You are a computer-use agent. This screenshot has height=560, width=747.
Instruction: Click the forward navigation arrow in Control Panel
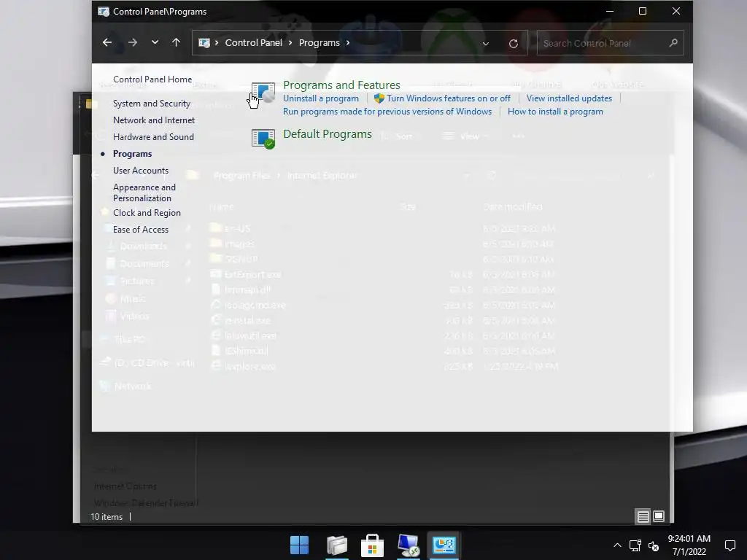[x=133, y=43]
